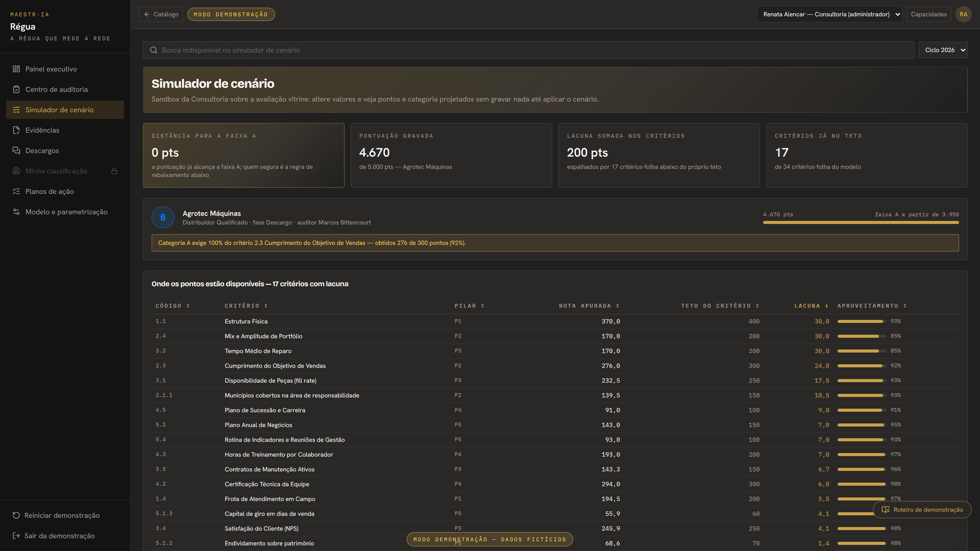Click the Tempo Médio de Reparo row
Viewport: 980px width, 551px height.
click(555, 351)
